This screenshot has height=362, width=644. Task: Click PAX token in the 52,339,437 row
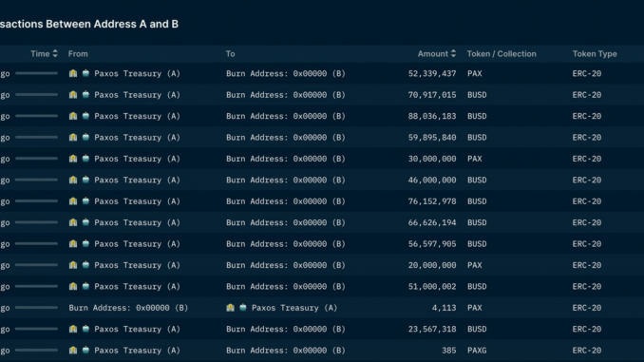[x=474, y=73]
